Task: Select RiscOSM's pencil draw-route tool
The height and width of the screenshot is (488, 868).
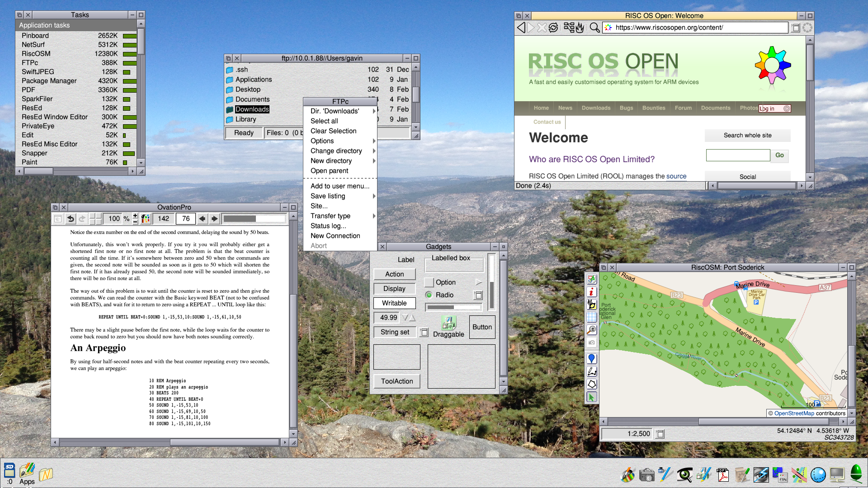Action: click(591, 371)
